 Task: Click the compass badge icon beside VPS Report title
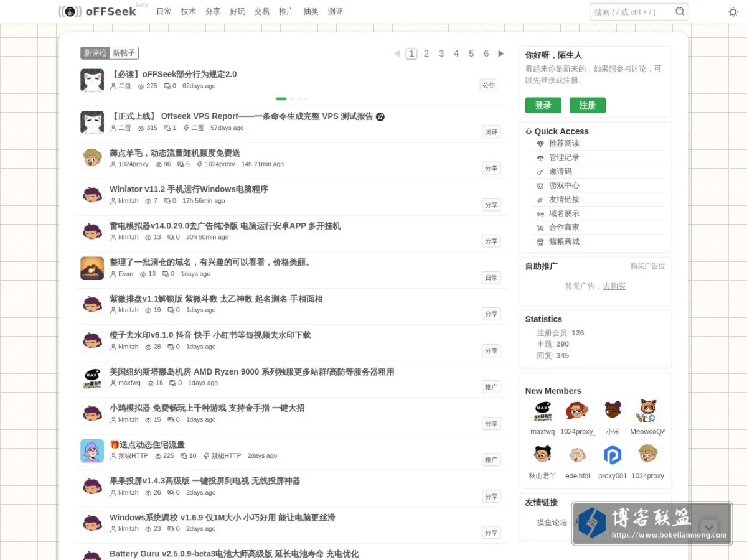point(380,117)
